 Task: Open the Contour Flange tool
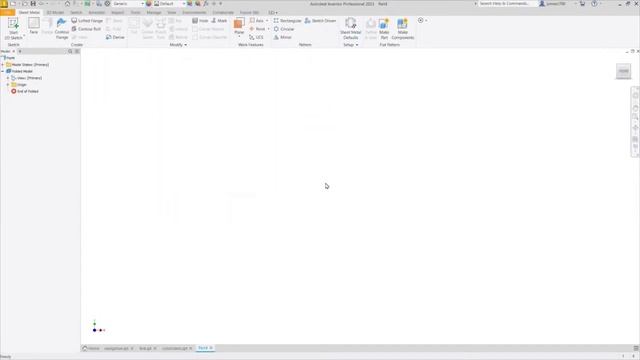point(62,29)
